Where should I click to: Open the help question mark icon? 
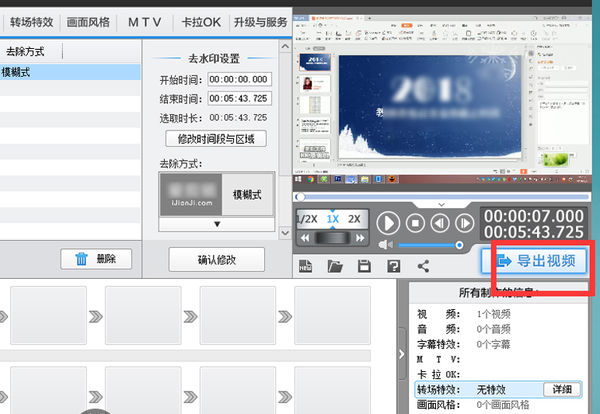coord(393,266)
